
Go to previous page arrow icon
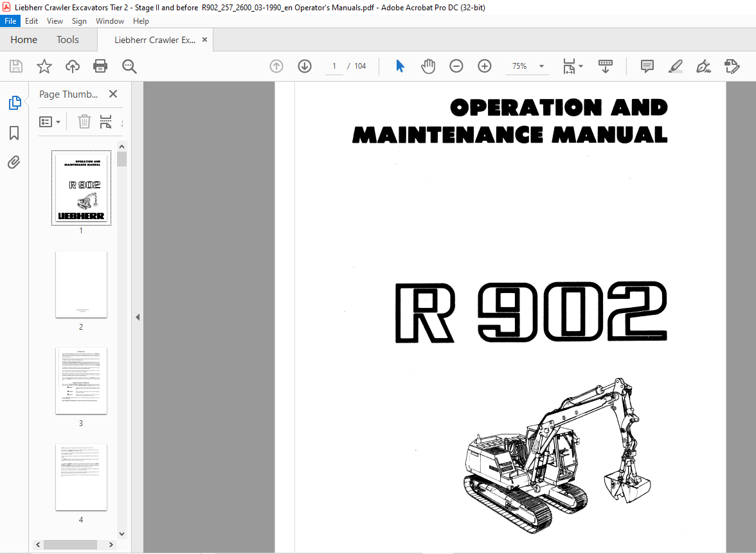(276, 66)
